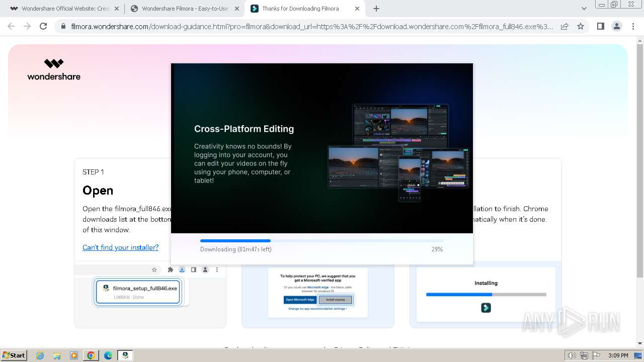Viewport: 644px width, 362px height.
Task: Click "Change my app recommendation settings" link
Action: pyautogui.click(x=317, y=309)
